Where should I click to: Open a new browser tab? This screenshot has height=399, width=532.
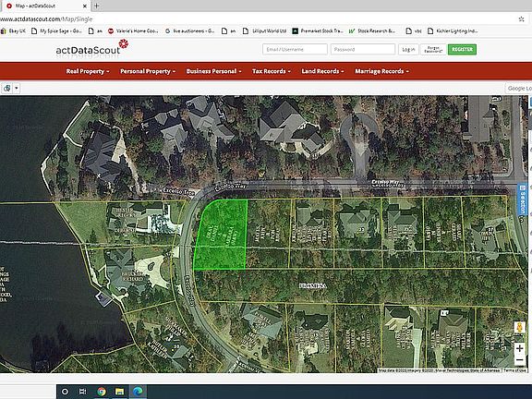coord(97,6)
